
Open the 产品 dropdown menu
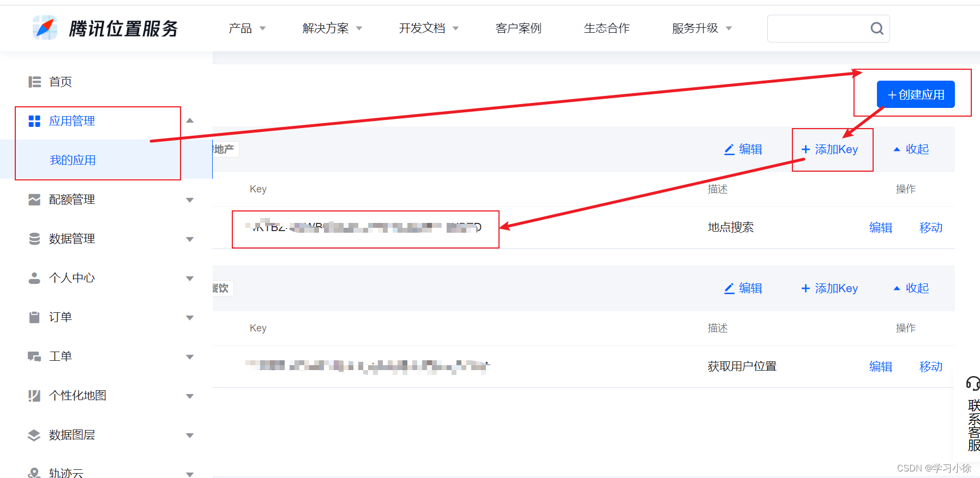point(247,28)
